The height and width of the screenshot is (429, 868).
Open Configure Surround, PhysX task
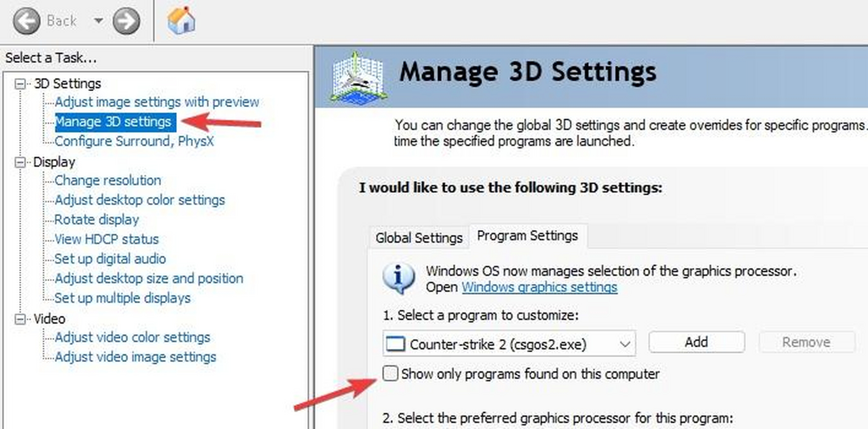click(134, 141)
